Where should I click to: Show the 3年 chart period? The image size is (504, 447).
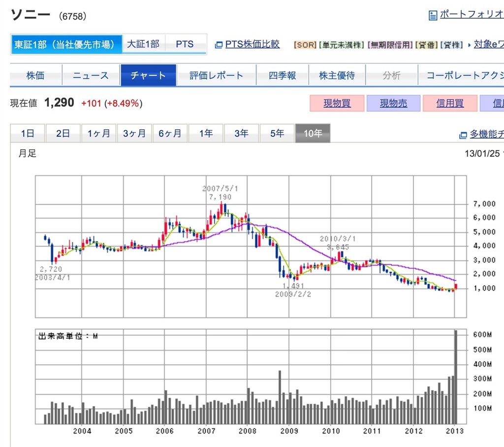241,133
